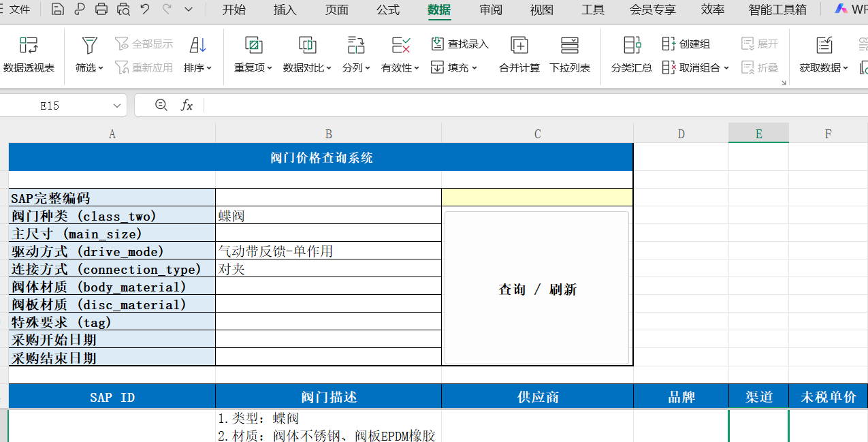Viewport: 868px width, 442px height.
Task: Open the 有效性 dropdown
Action: pos(417,68)
